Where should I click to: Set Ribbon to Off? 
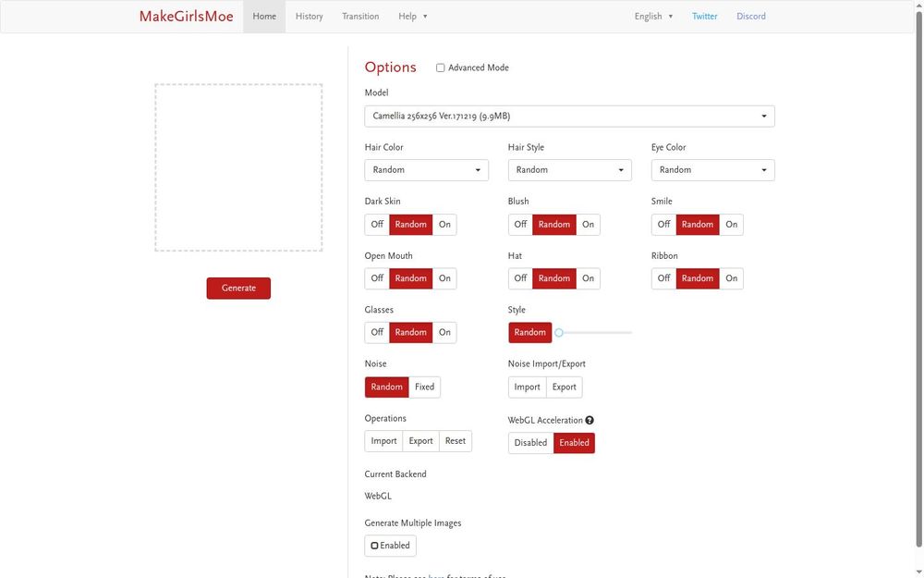tap(663, 278)
